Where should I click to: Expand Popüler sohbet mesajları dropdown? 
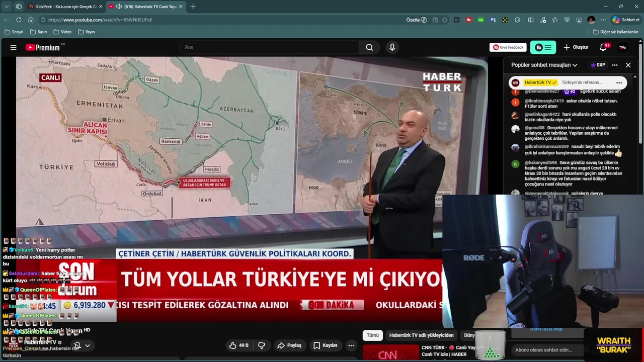point(544,65)
